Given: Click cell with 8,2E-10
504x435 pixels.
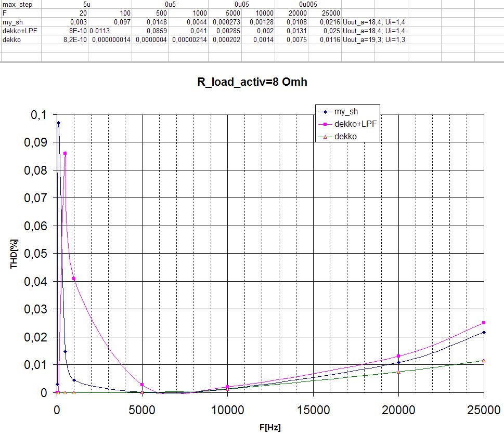Looking at the screenshot, I should point(65,40).
